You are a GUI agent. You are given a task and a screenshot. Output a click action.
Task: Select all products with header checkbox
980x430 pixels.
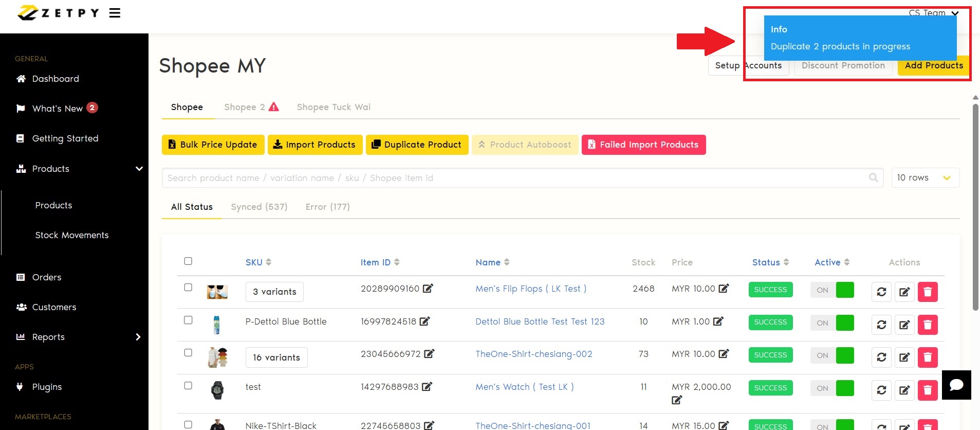tap(188, 261)
